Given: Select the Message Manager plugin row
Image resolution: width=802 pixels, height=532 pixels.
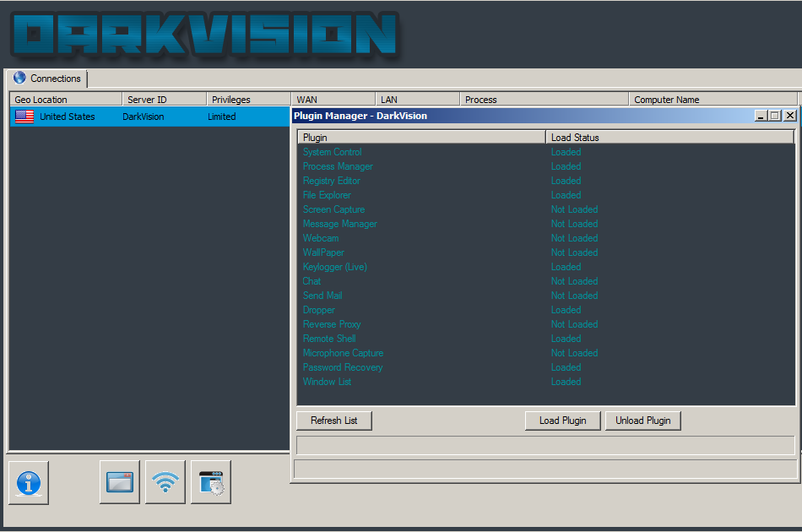Looking at the screenshot, I should pyautogui.click(x=546, y=224).
